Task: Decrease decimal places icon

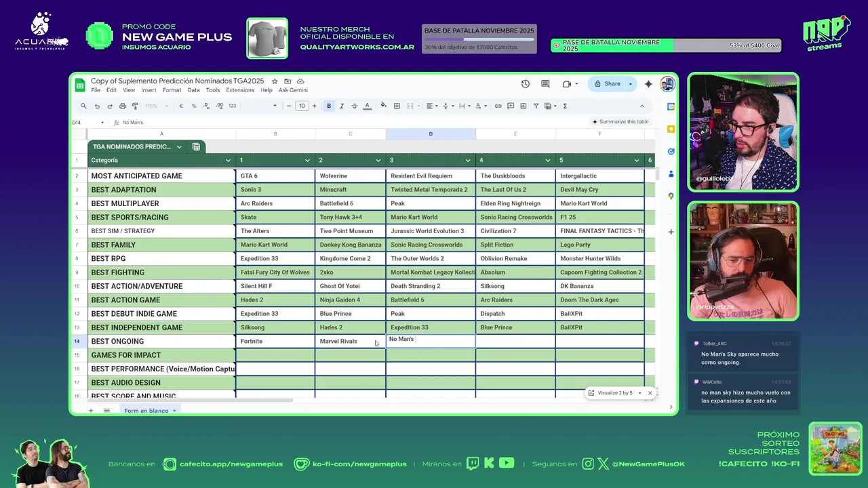Action: (x=206, y=106)
